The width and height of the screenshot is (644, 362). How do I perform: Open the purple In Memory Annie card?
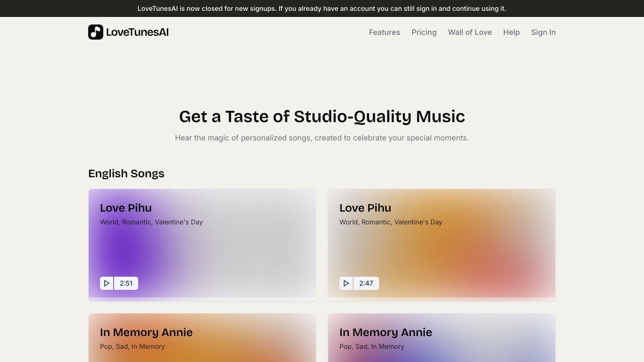[x=442, y=337]
